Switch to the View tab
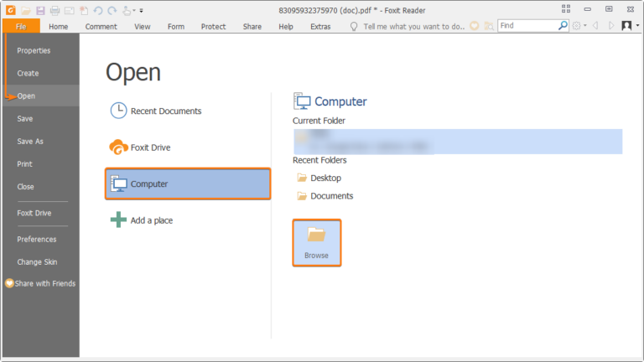 (142, 26)
